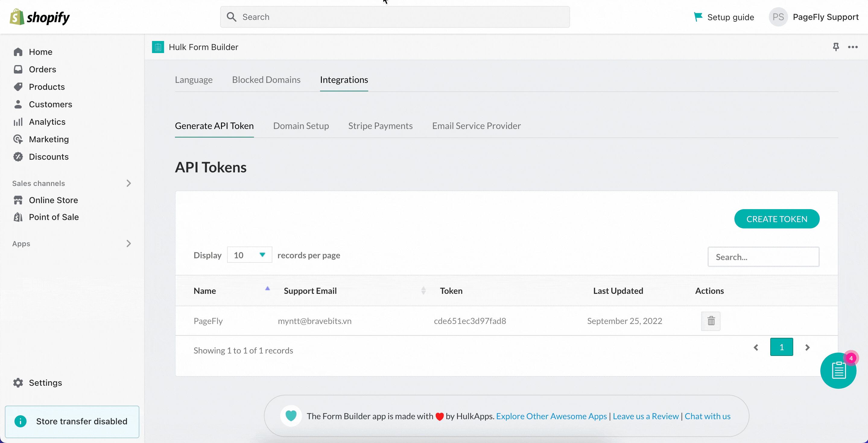
Task: Click the teal heart icon in footer
Action: tap(291, 416)
